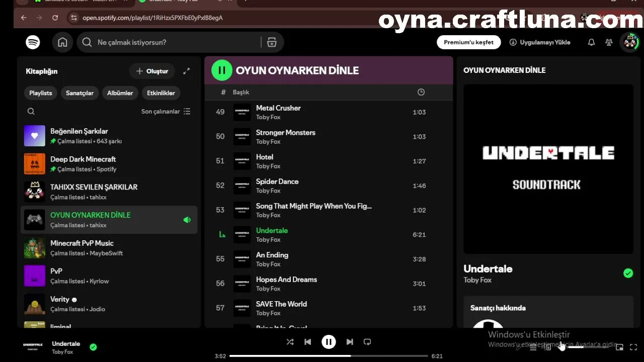
Task: Expand the library panel to full view
Action: click(186, 71)
